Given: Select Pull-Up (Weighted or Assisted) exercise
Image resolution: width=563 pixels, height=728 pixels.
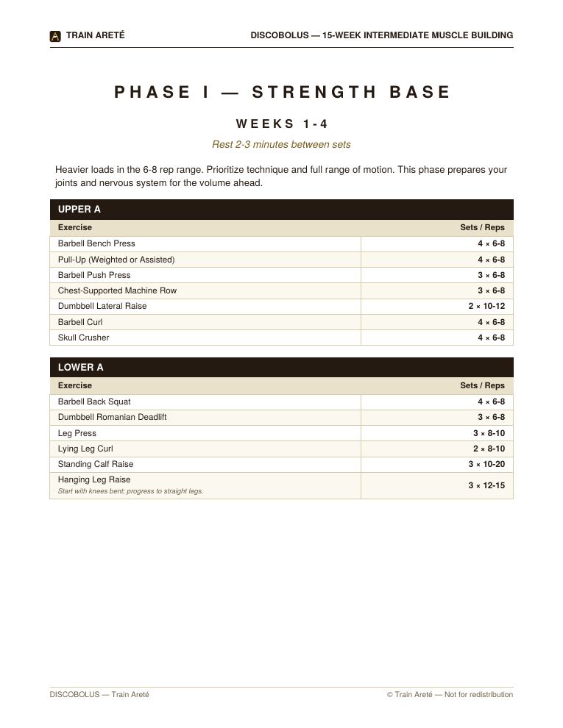Looking at the screenshot, I should pyautogui.click(x=116, y=260).
